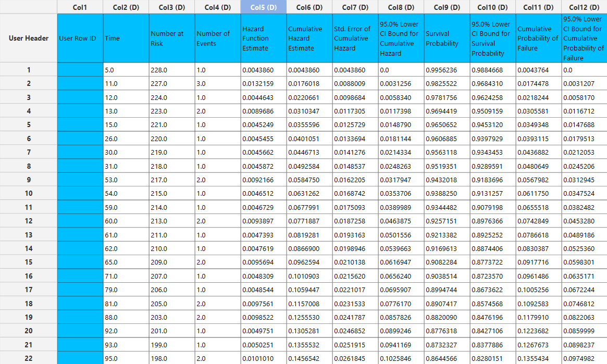The image size is (607, 364).
Task: Select row number 10 header
Action: [x=29, y=193]
